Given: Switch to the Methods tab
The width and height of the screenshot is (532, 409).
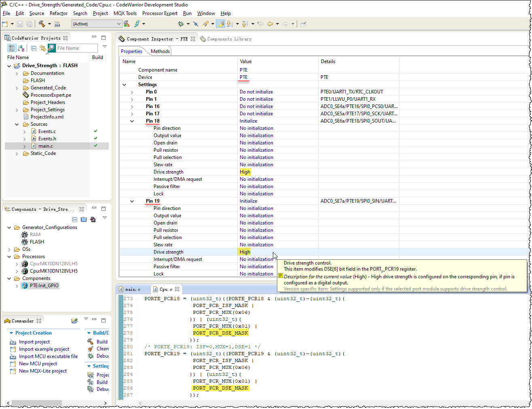Looking at the screenshot, I should point(160,51).
